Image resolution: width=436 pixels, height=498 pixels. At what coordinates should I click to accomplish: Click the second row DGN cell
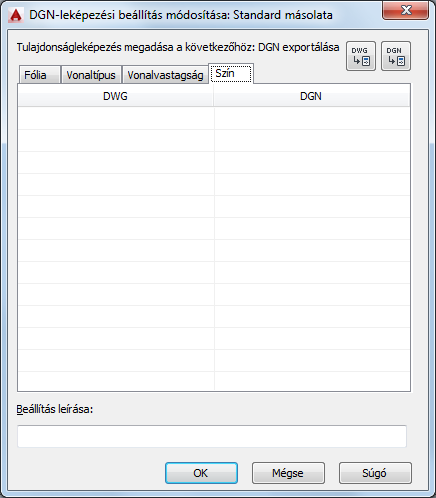312,140
